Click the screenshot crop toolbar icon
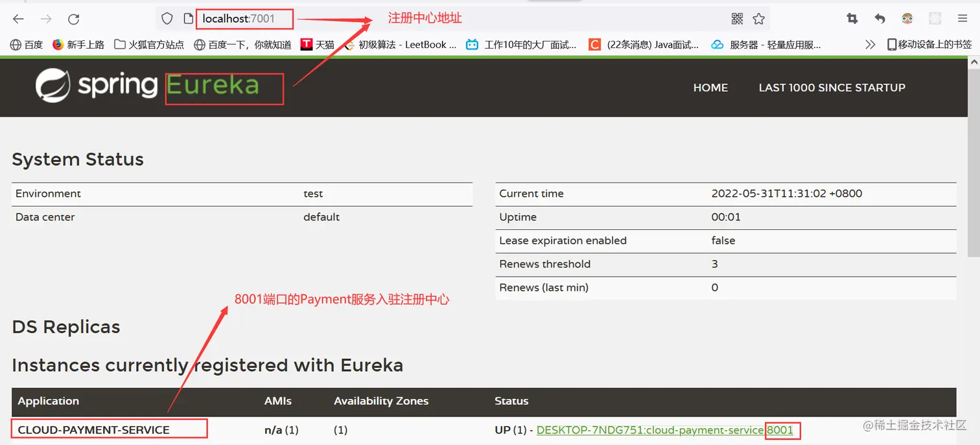This screenshot has width=980, height=445. click(x=852, y=19)
